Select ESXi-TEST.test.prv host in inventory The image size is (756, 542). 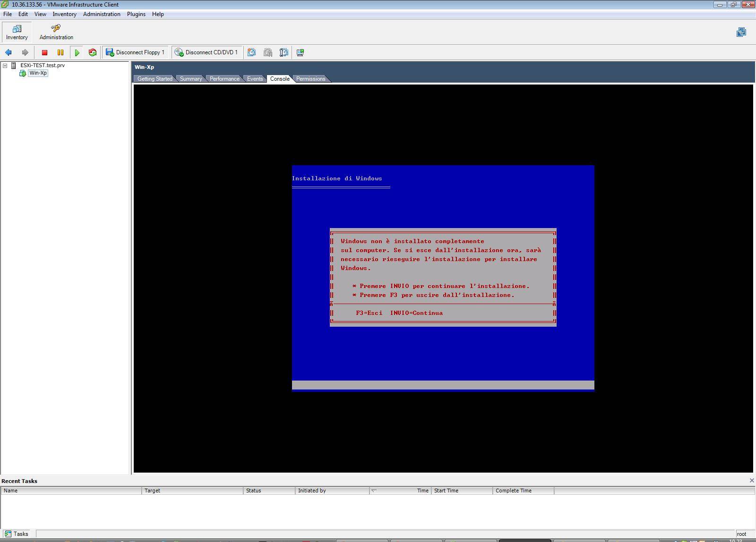[x=43, y=66]
